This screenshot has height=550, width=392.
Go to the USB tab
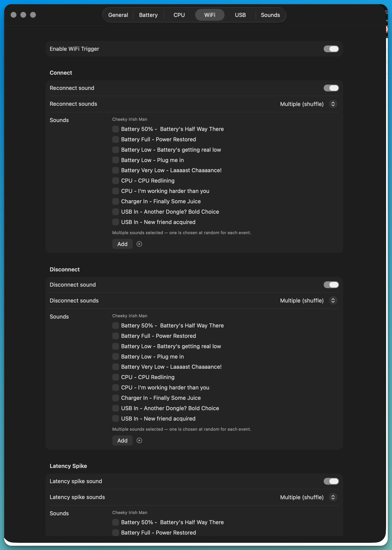coord(240,15)
